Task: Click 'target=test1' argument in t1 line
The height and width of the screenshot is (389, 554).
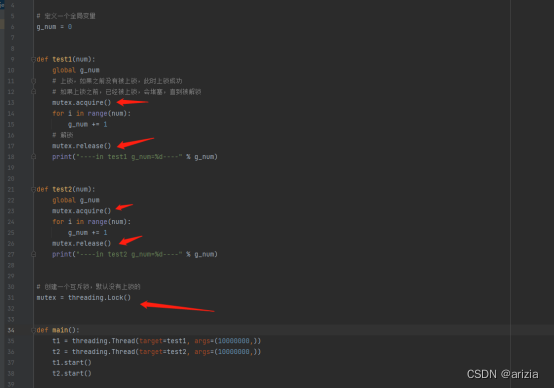Action: pyautogui.click(x=163, y=341)
